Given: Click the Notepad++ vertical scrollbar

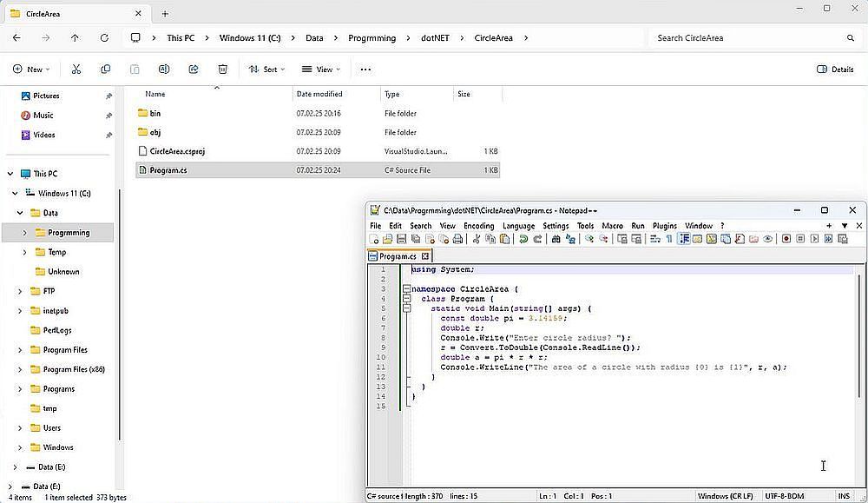Looking at the screenshot, I should click(x=859, y=335).
